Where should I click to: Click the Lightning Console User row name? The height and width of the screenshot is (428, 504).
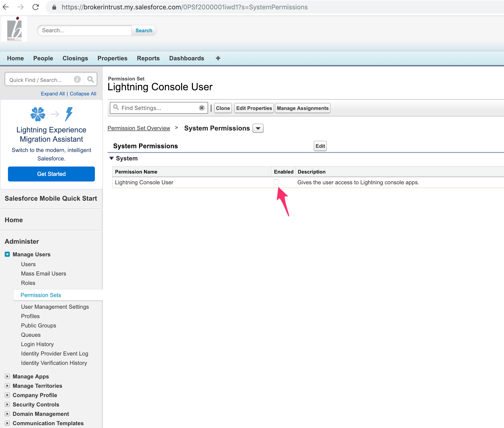coord(144,182)
